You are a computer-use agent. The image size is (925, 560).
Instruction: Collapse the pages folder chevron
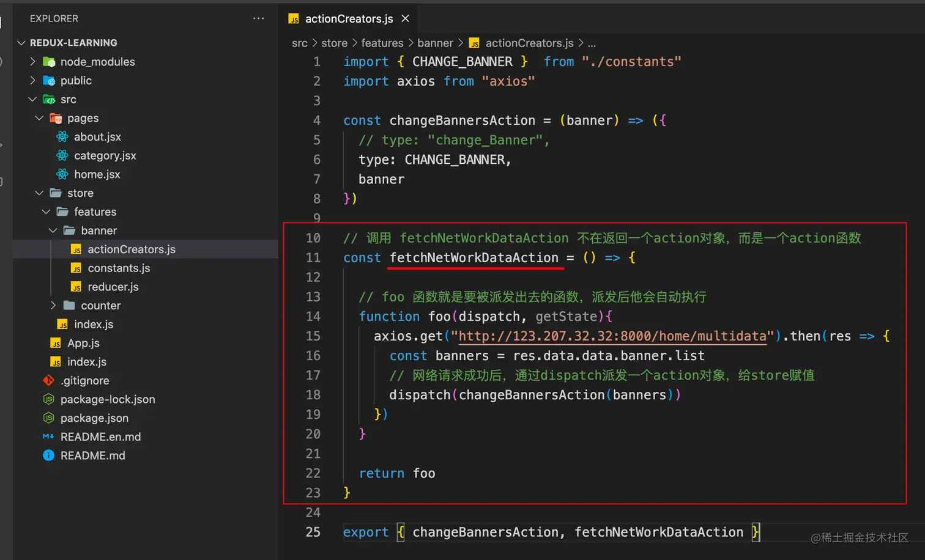(40, 118)
